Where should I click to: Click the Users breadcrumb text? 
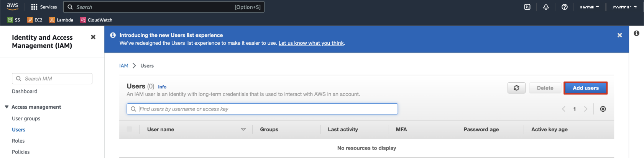(x=147, y=66)
